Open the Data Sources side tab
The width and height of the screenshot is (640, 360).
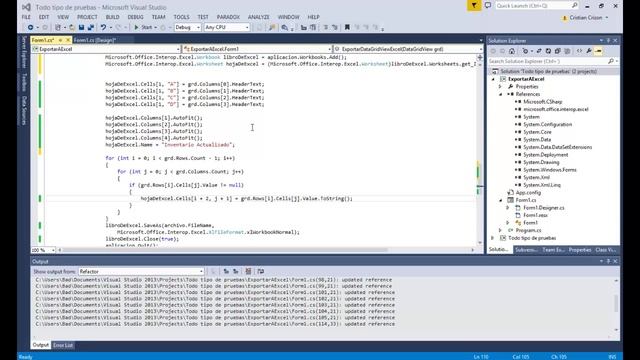tap(24, 111)
